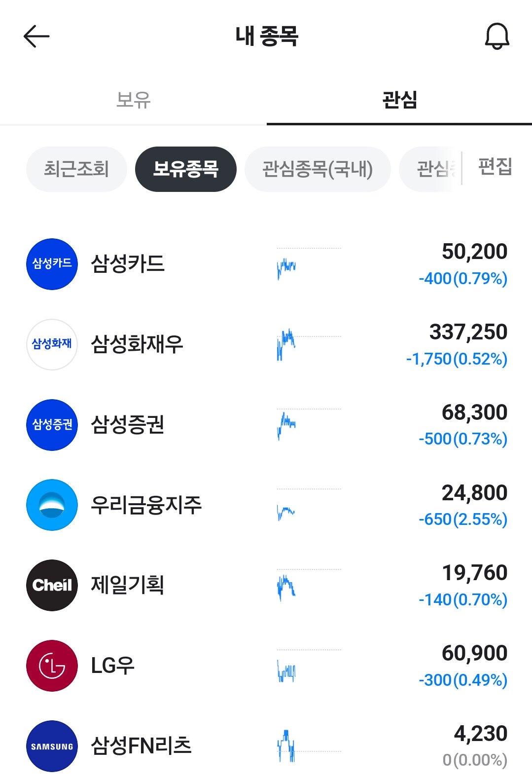Viewport: 532px width, 780px height.
Task: Tap the 삼성증권 logo icon
Action: 52,425
